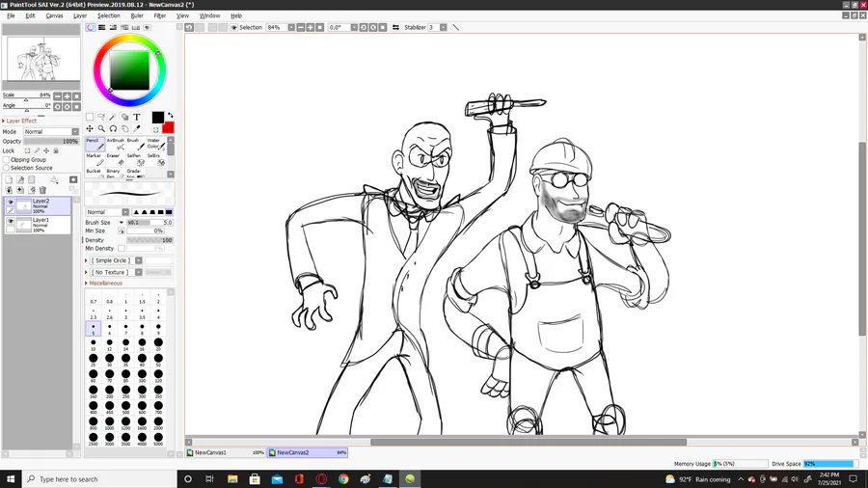Hide Layer2 using its eye icon
The width and height of the screenshot is (868, 488).
(x=11, y=203)
